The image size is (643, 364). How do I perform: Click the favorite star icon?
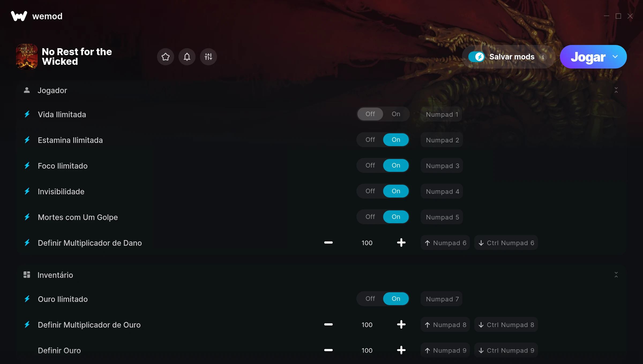(166, 57)
